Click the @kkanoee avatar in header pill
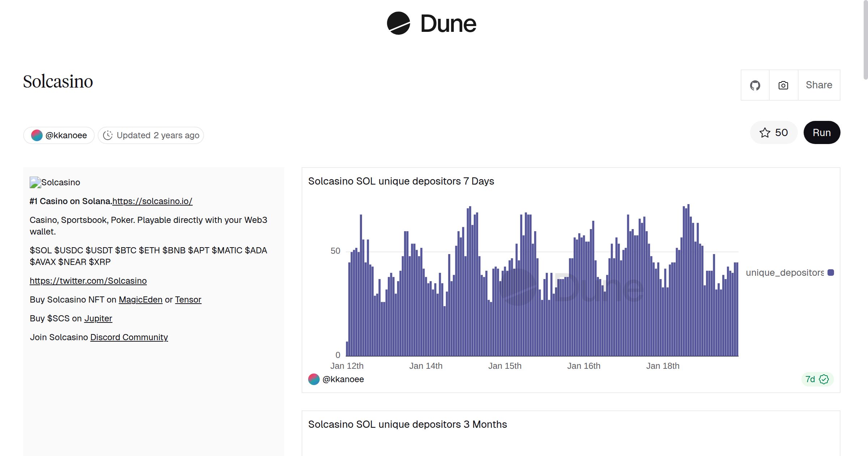868x456 pixels. [37, 135]
